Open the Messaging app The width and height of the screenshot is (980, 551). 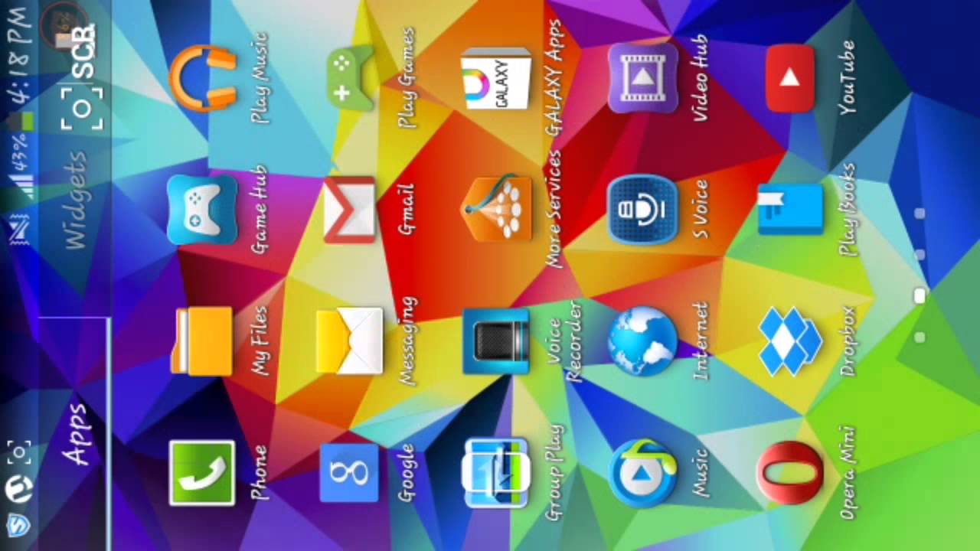pyautogui.click(x=349, y=341)
